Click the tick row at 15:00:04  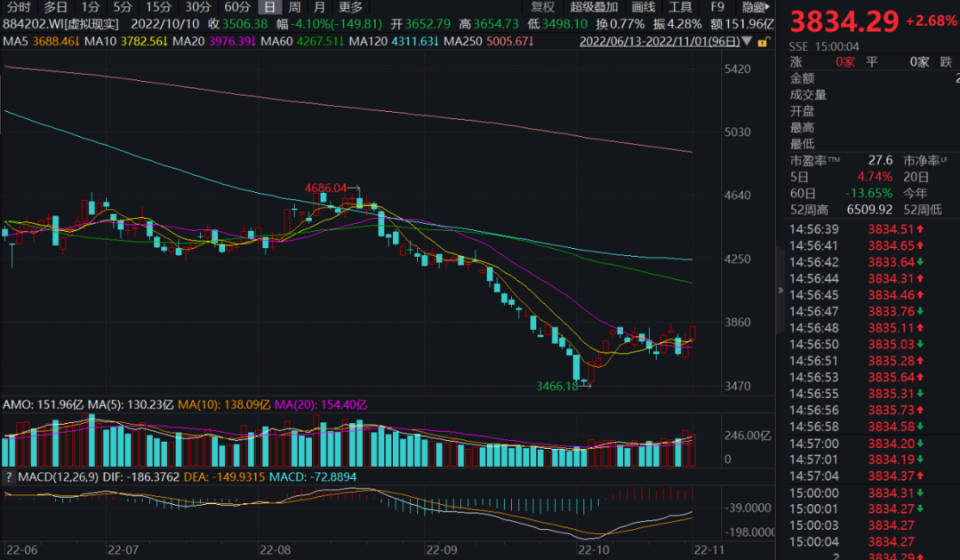[857, 541]
